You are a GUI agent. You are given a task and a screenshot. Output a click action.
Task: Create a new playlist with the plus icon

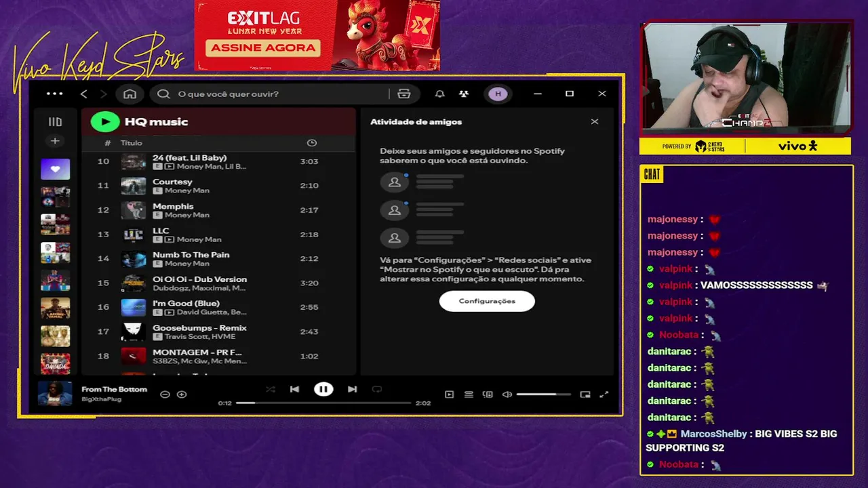pyautogui.click(x=55, y=141)
